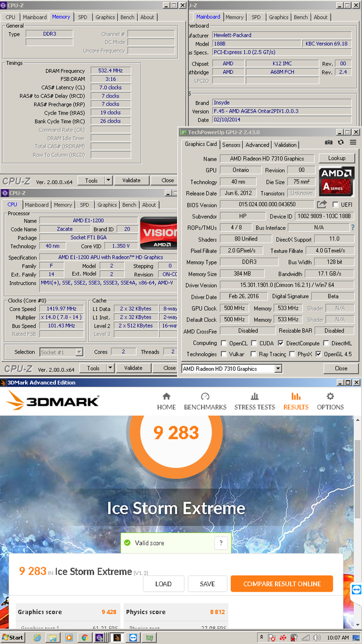Toggle the DirectCompute checkbox
362x644 pixels.
click(281, 343)
